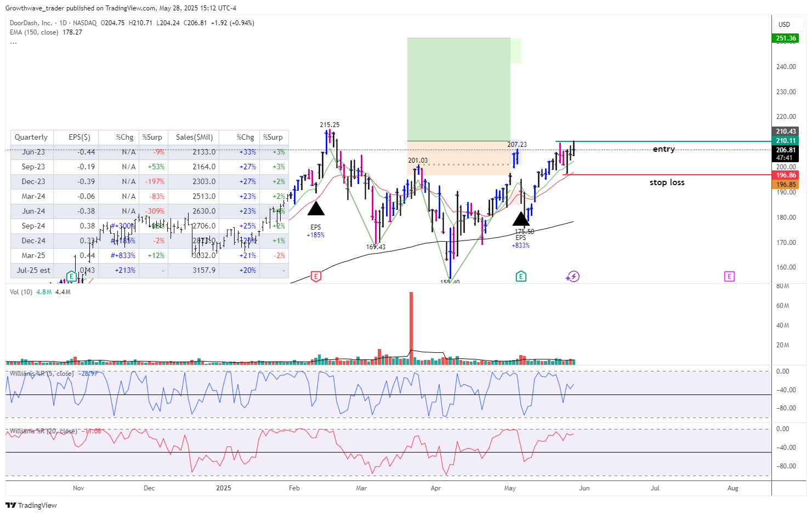
Task: Click the 'Sep-23' quarter row
Action: click(x=149, y=167)
